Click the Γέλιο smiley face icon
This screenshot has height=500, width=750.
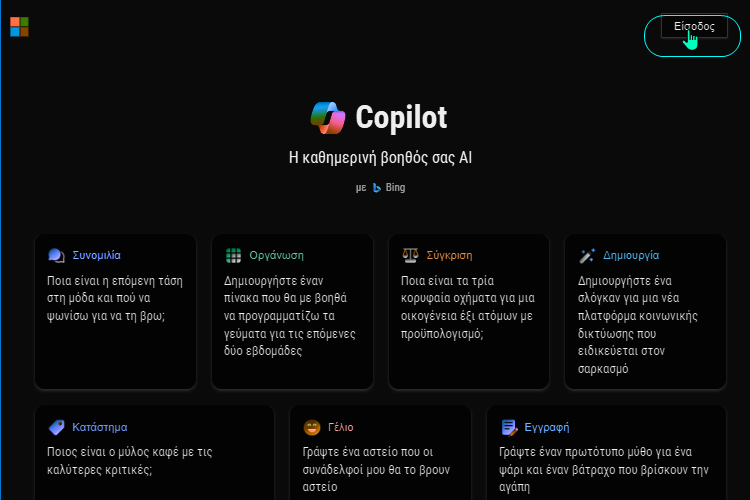pos(312,427)
